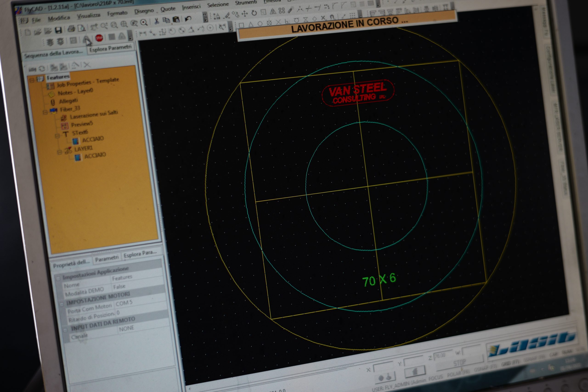Click the refresh icon in sequence panel
Screen dimensions: 588x392
click(x=42, y=68)
